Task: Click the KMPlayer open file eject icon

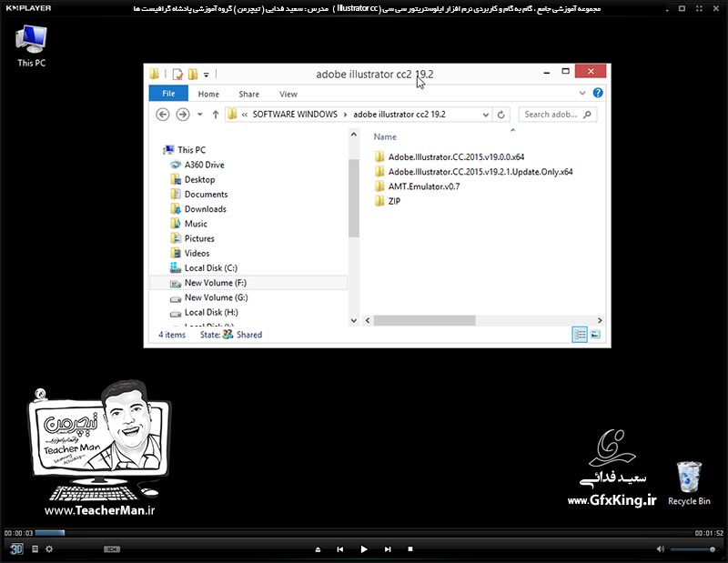Action: tap(318, 549)
